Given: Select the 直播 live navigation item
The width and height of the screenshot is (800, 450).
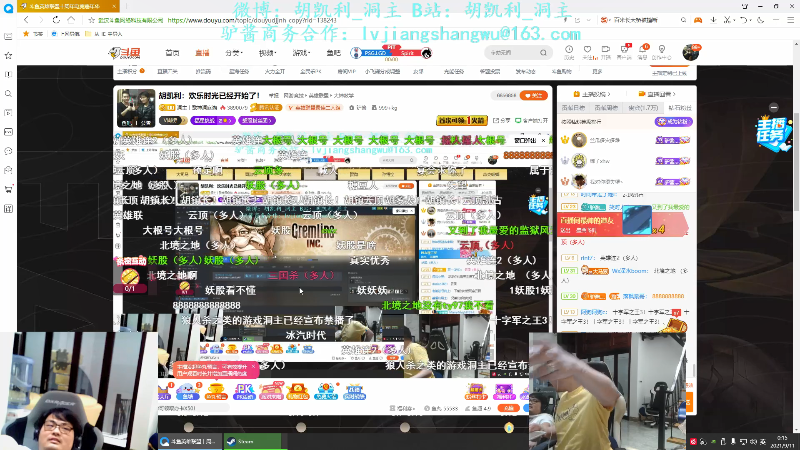Looking at the screenshot, I should tap(202, 53).
